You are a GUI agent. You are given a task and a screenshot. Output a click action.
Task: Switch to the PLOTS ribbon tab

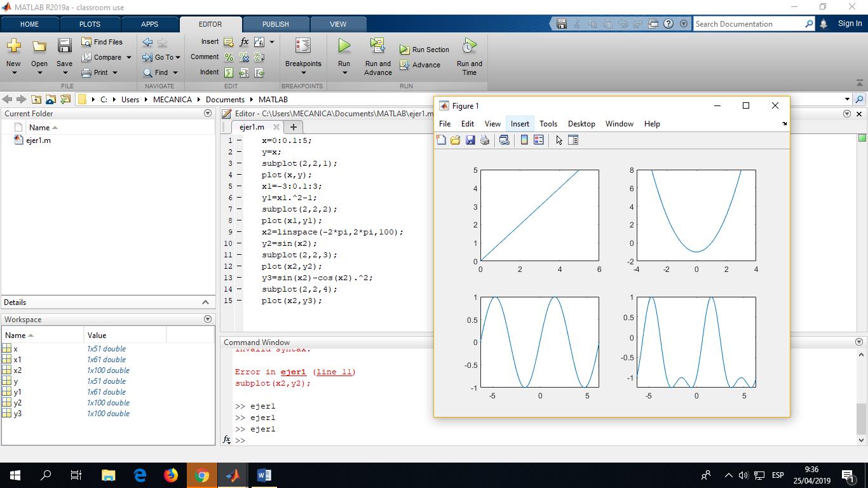coord(90,24)
